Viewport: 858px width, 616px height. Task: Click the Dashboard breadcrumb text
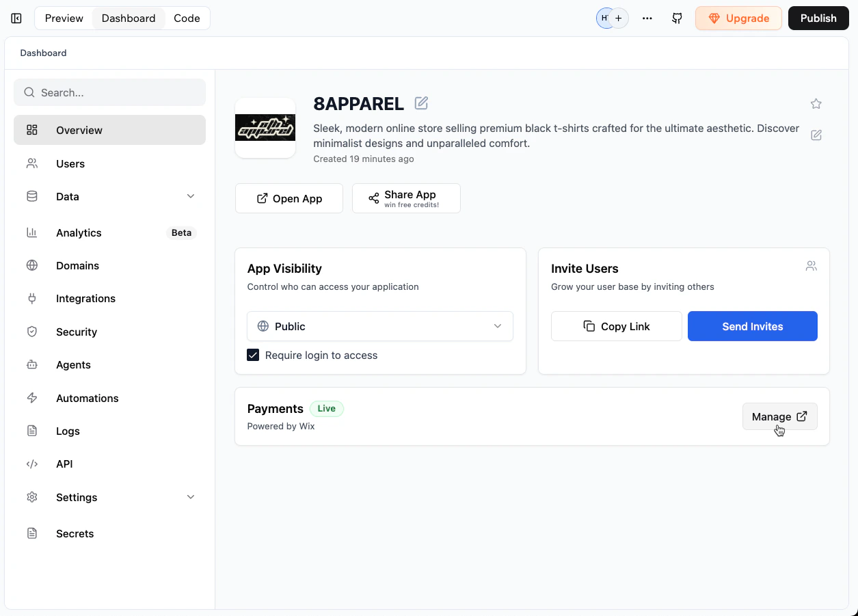tap(43, 53)
